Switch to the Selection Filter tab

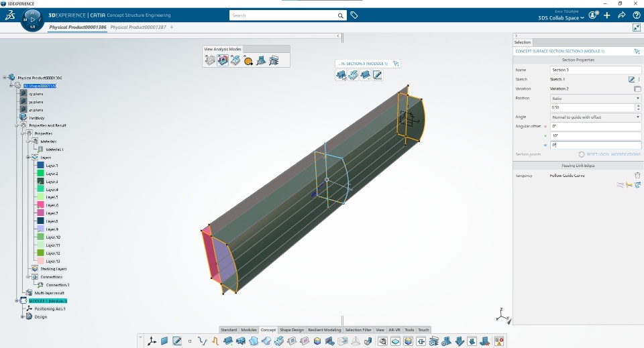pos(358,330)
